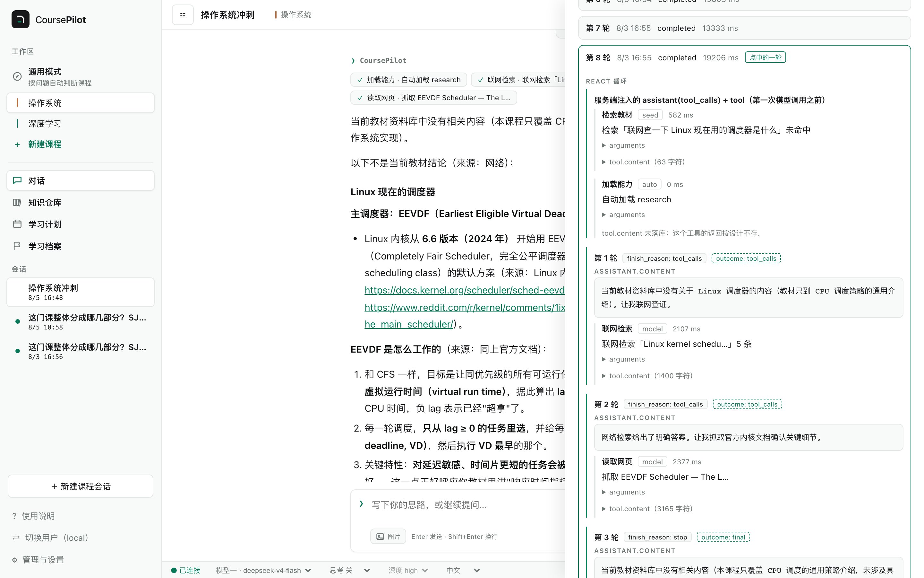Click the auto tag beside 加载能力
Viewport: 924px width, 578px height.
(x=649, y=185)
